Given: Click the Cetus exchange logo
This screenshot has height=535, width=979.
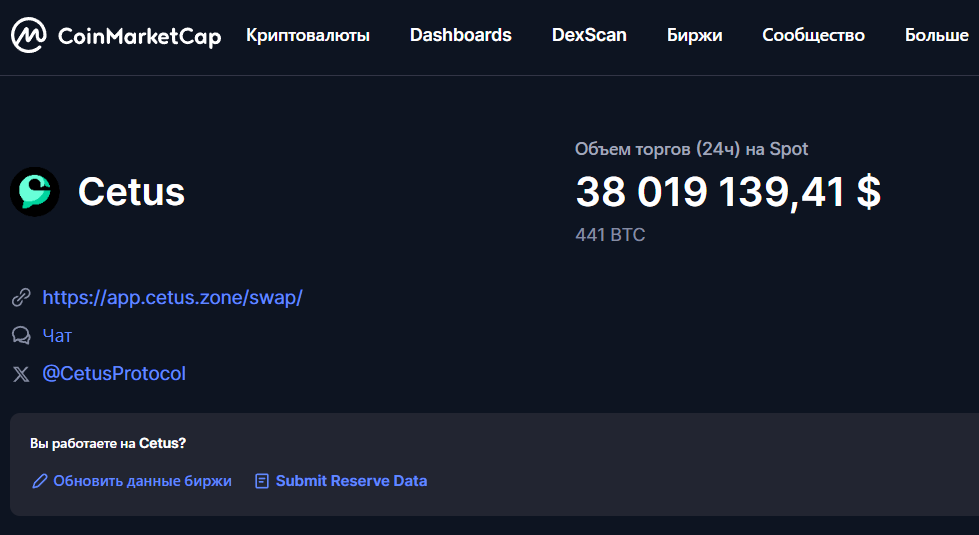Looking at the screenshot, I should [35, 191].
